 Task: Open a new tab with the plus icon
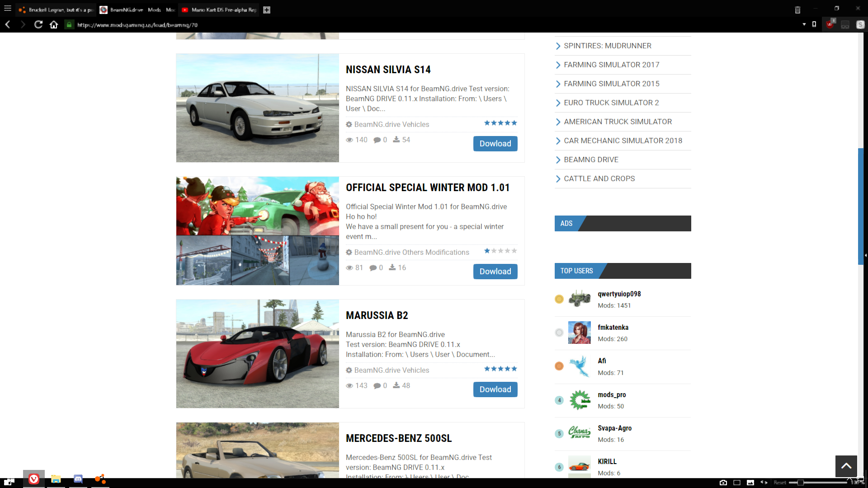[x=267, y=10]
